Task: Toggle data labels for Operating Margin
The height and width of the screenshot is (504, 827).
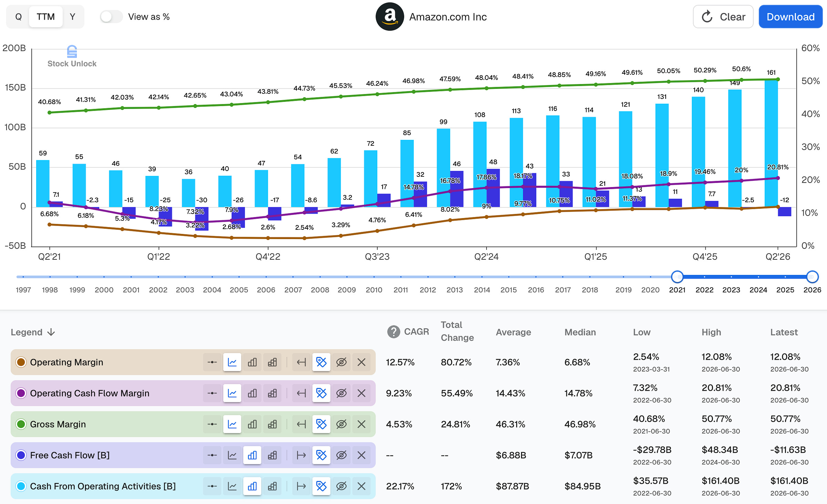Action: coord(321,362)
